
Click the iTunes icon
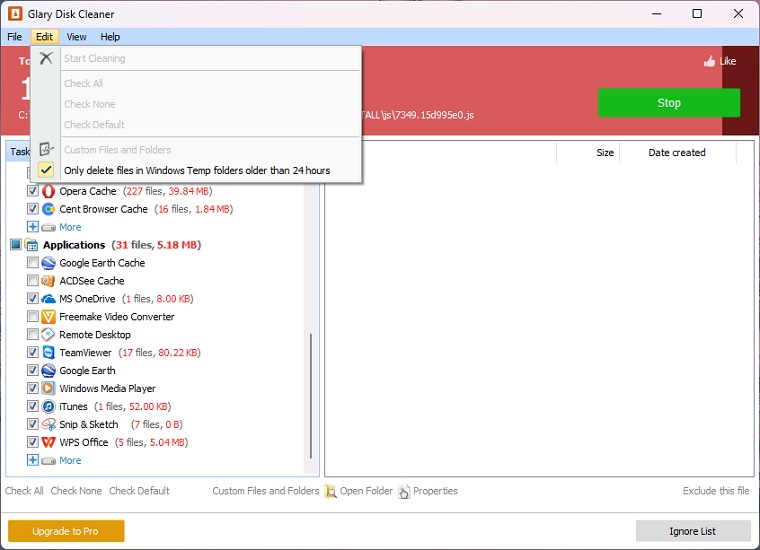tap(48, 406)
